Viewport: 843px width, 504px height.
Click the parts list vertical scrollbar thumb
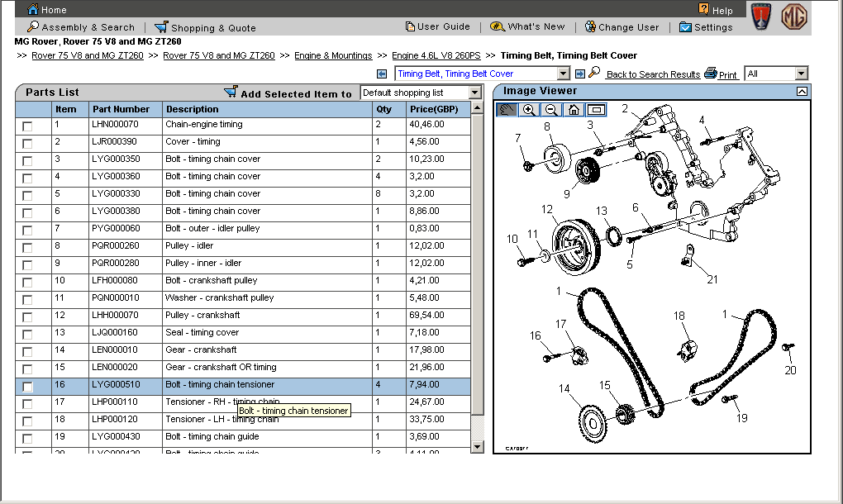(x=477, y=264)
